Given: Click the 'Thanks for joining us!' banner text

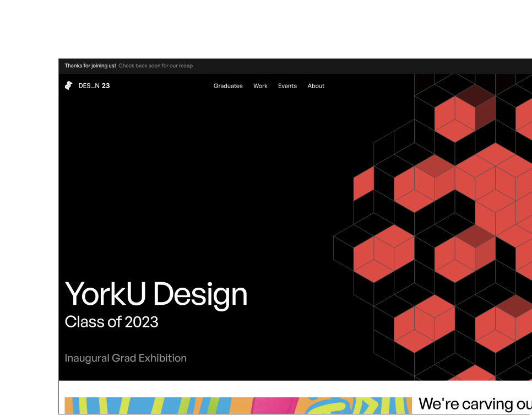Looking at the screenshot, I should (90, 66).
